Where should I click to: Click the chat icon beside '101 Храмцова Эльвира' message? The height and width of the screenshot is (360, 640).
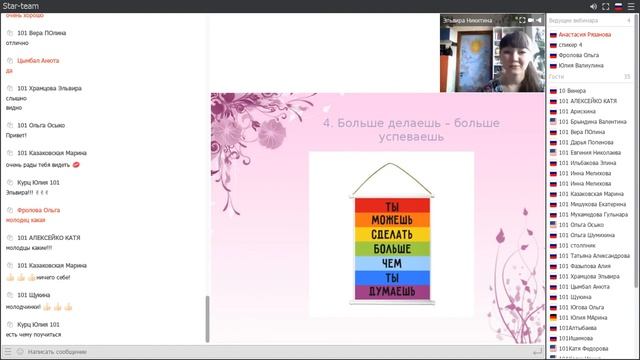(x=10, y=88)
